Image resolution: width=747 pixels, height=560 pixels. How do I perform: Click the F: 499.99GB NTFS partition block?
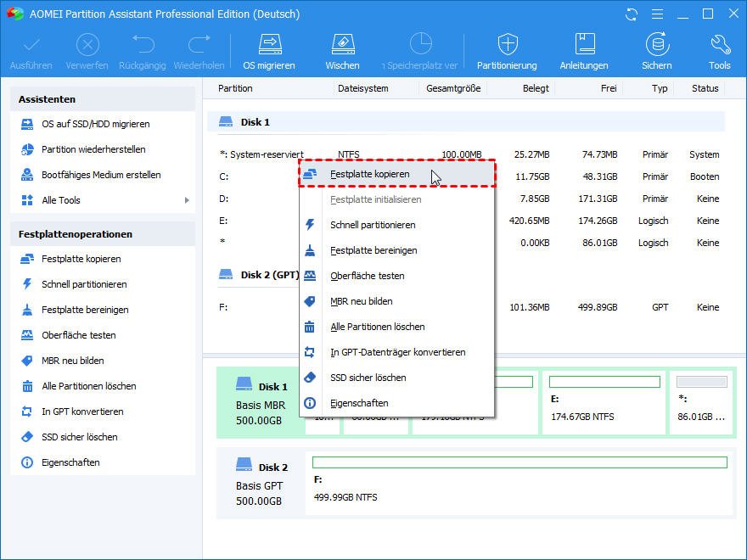tap(520, 484)
